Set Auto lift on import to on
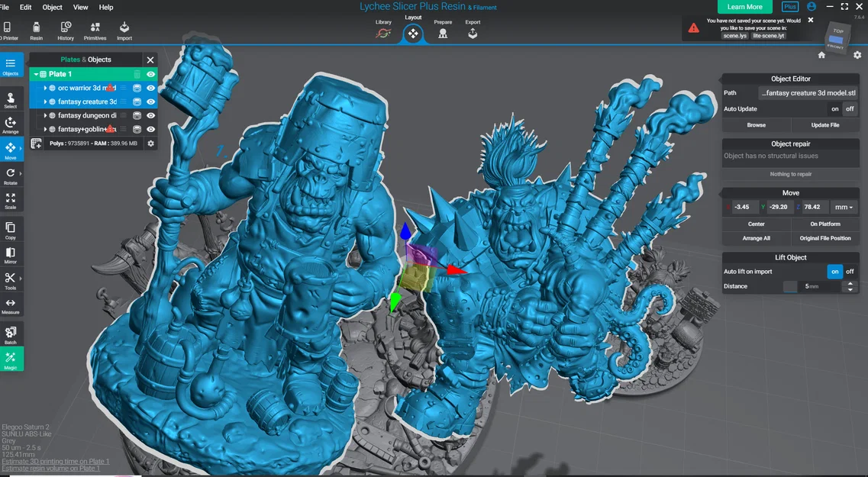The width and height of the screenshot is (868, 477). tap(834, 272)
